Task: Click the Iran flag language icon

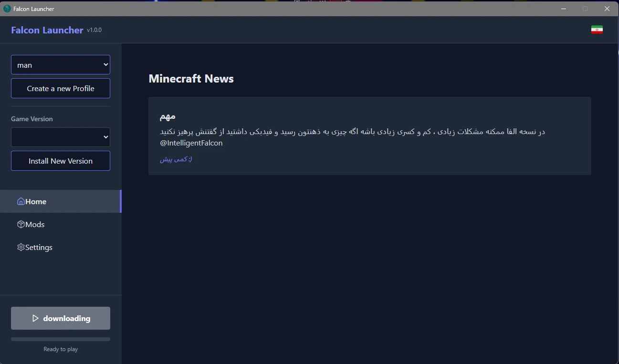Action: [x=597, y=30]
